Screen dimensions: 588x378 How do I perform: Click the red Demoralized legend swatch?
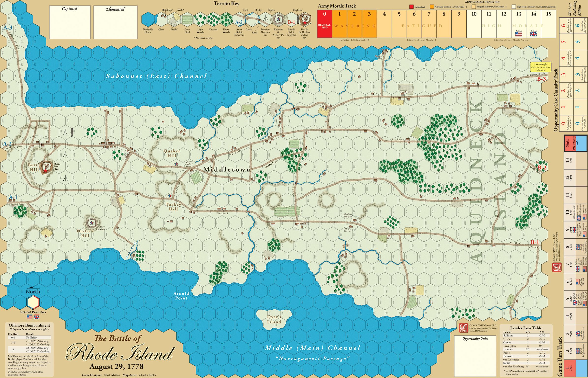pyautogui.click(x=412, y=7)
